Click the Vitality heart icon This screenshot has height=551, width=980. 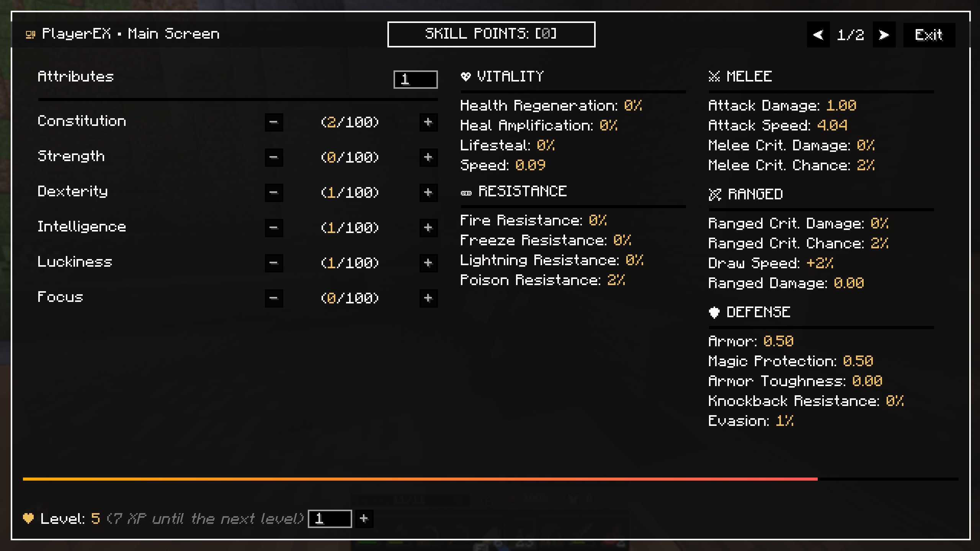[465, 76]
